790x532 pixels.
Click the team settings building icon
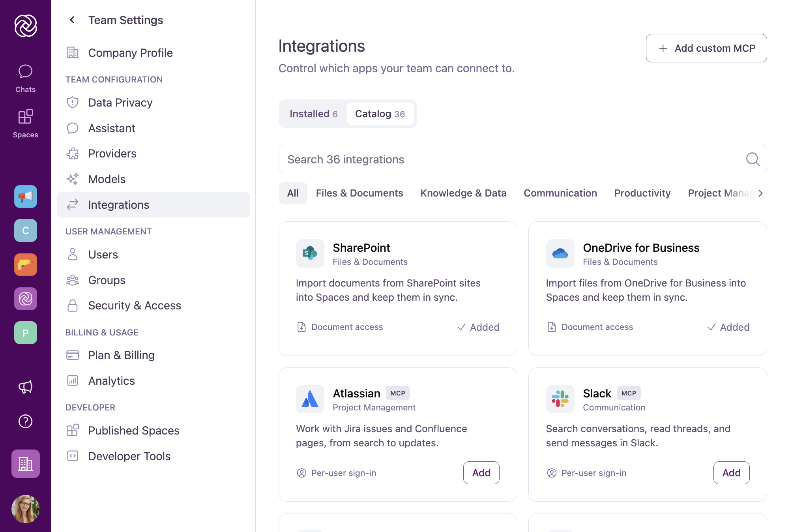[26, 464]
